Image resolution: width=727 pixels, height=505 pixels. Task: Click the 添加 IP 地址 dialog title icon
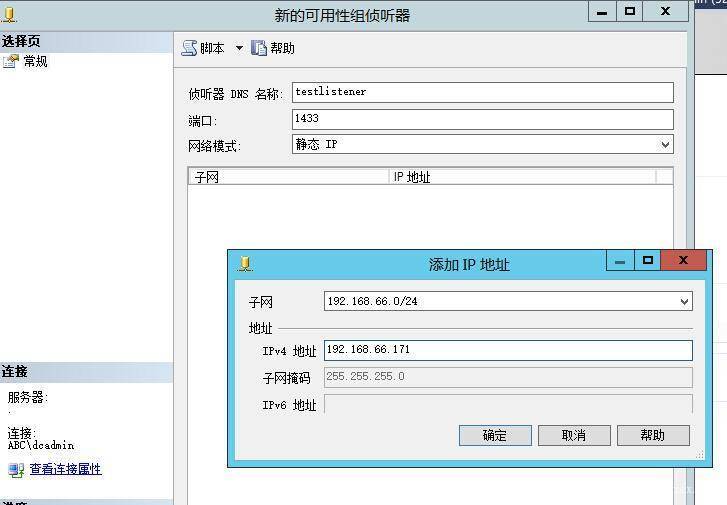(x=245, y=264)
